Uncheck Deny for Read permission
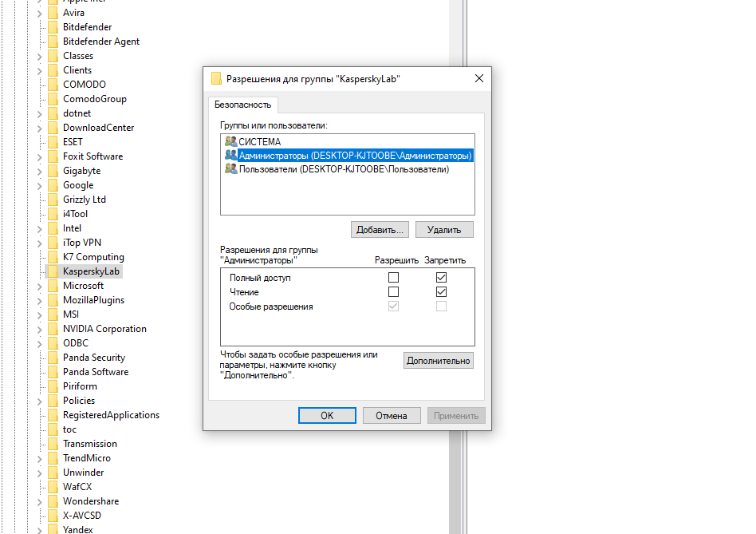The image size is (756, 534). 441,292
